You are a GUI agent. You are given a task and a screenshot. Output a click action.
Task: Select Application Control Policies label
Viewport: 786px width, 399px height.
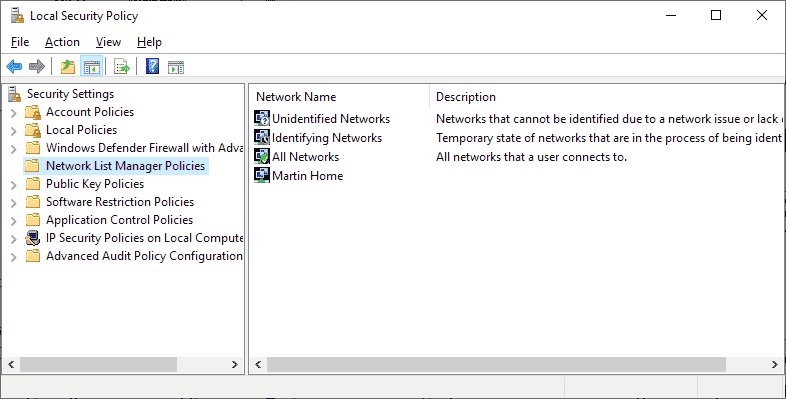[x=119, y=220]
